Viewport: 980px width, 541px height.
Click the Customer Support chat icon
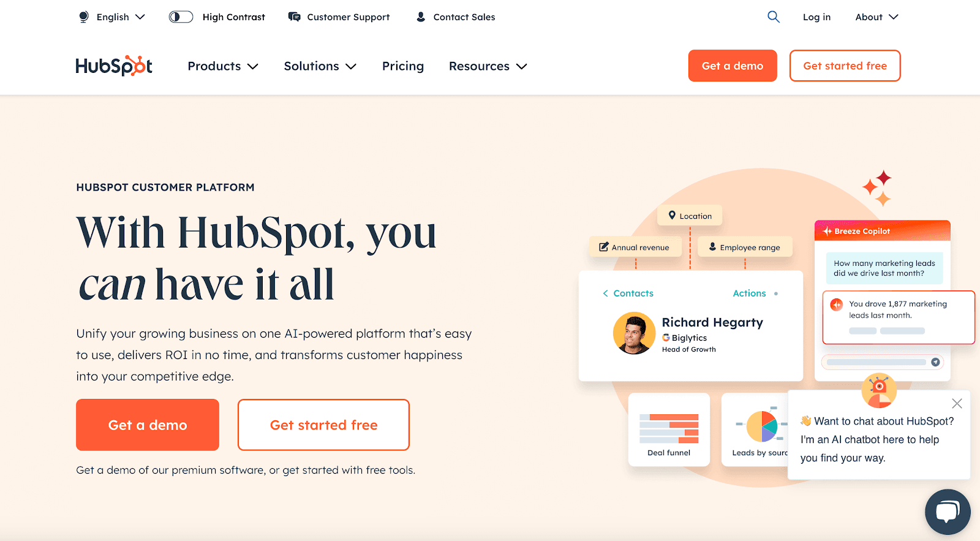295,17
